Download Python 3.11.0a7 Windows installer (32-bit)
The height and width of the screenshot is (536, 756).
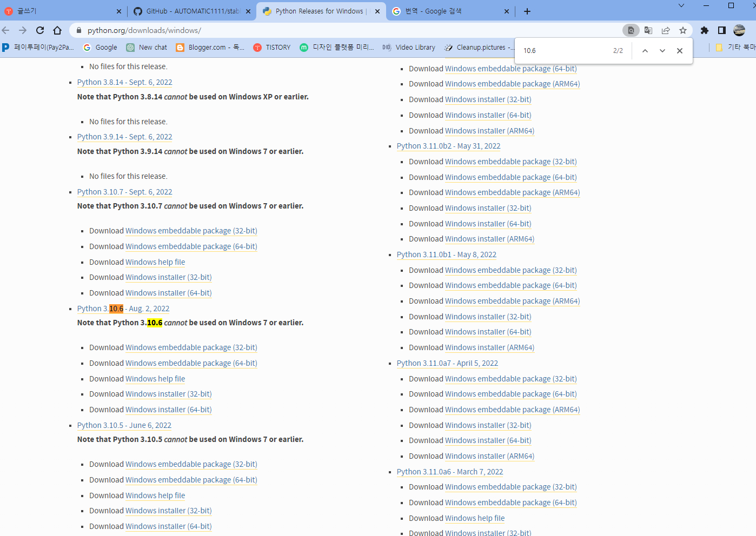tap(488, 425)
